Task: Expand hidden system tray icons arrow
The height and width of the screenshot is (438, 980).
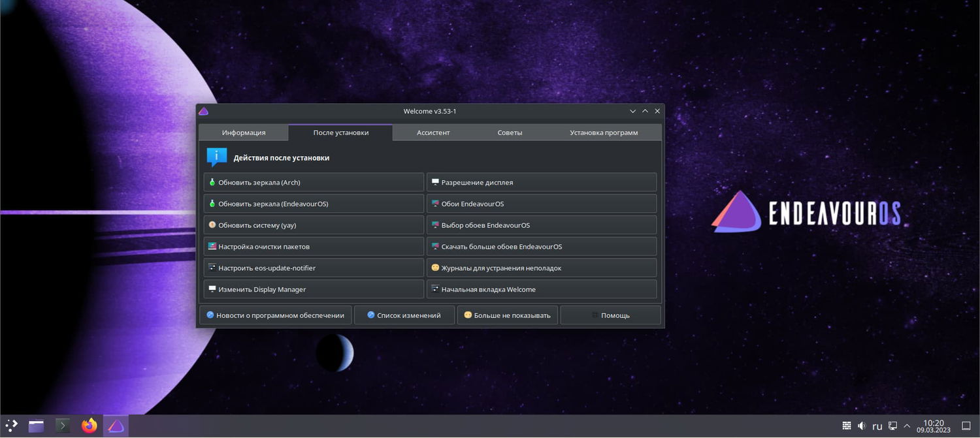Action: 907,426
